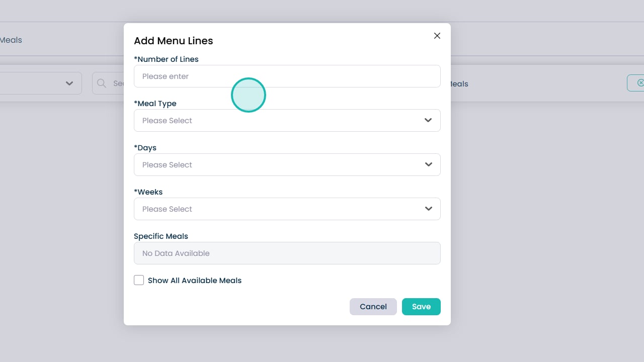
Task: Click the Meal Type chevron arrow
Action: click(x=428, y=121)
